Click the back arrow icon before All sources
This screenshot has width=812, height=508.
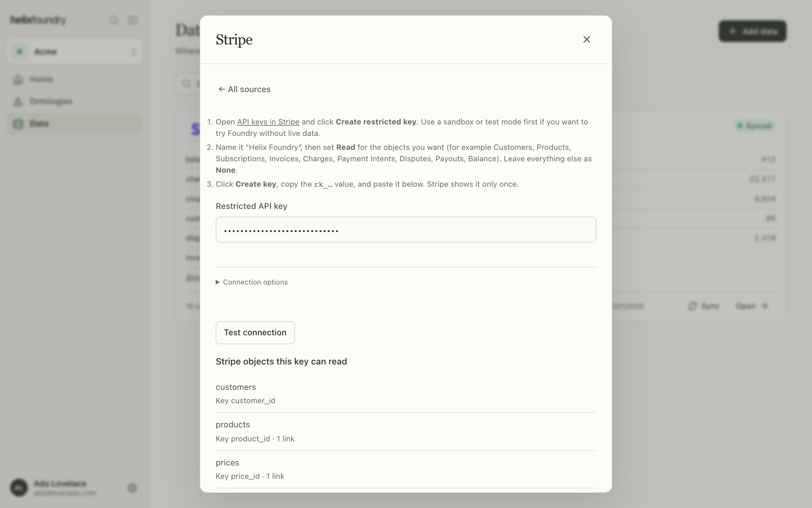(221, 89)
